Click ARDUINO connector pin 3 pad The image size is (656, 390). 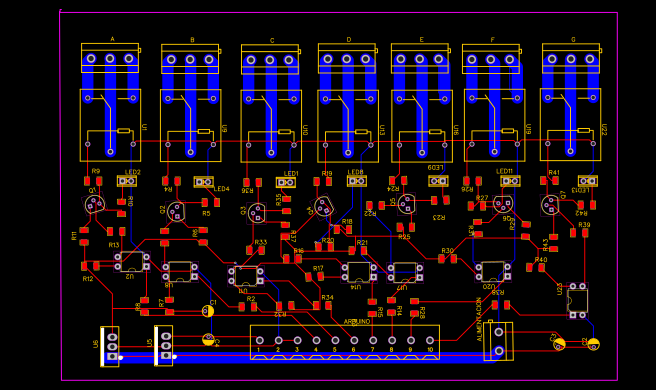point(297,340)
